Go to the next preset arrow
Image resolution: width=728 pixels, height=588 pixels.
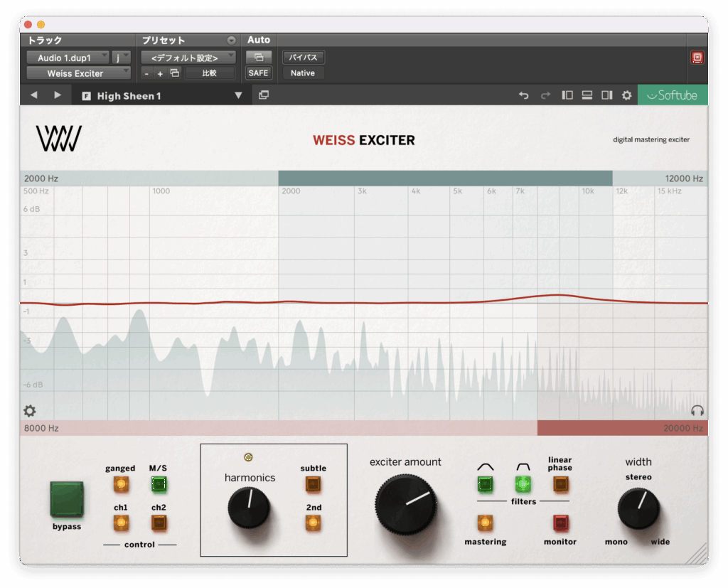[x=57, y=95]
